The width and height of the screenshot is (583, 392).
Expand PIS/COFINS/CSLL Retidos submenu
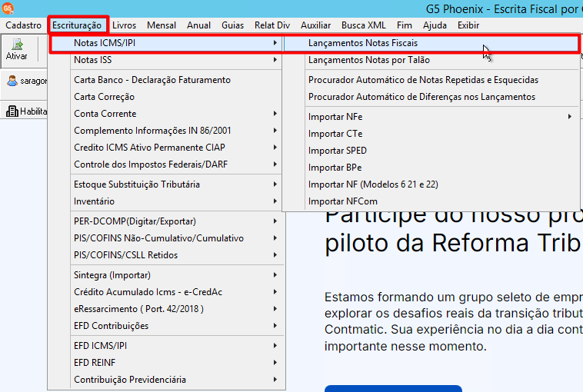tap(166, 255)
